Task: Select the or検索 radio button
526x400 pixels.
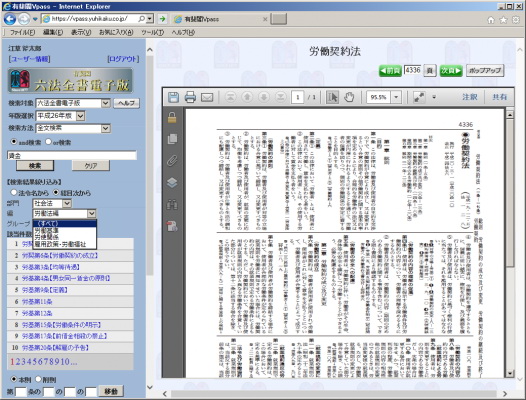Action: [48, 142]
